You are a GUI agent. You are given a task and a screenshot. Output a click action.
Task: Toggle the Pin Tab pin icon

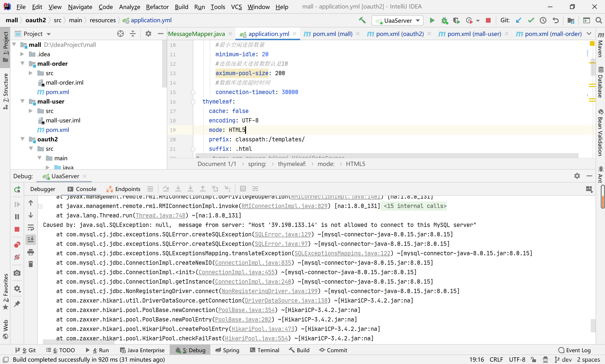tap(17, 304)
